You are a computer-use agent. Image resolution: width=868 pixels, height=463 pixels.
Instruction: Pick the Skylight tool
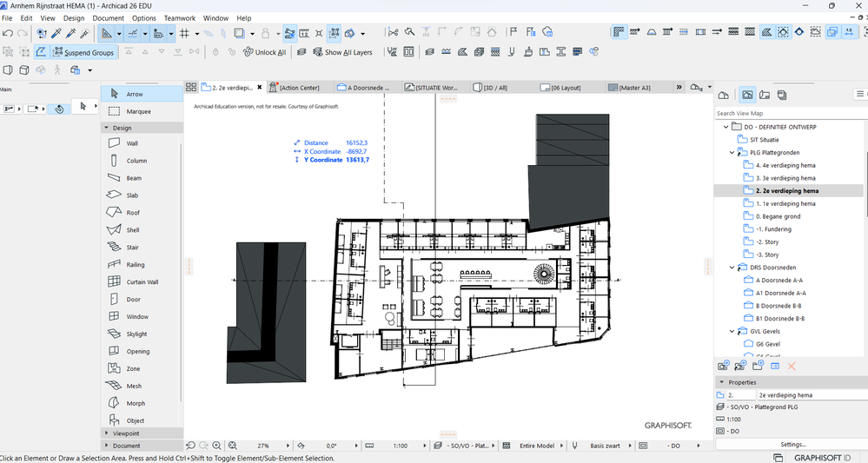tap(137, 334)
